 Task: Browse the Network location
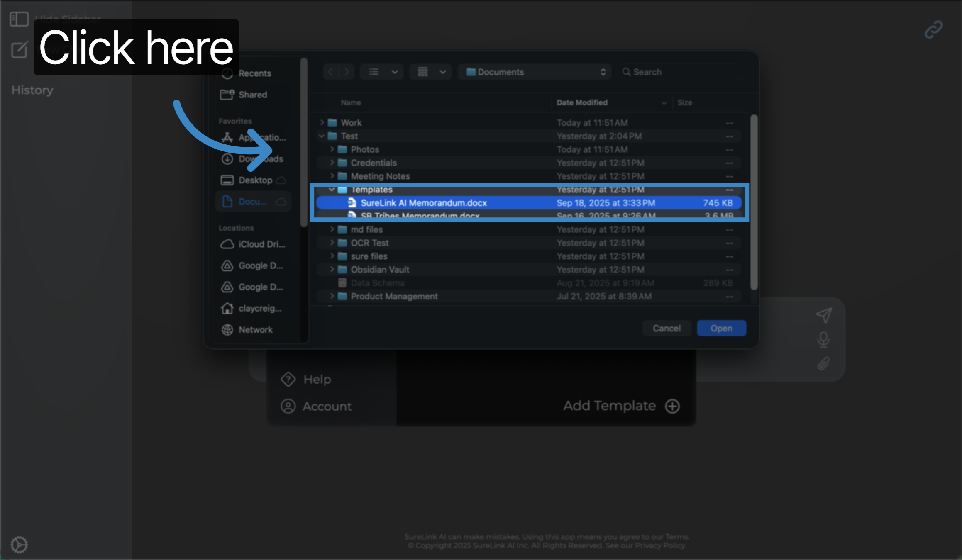click(x=255, y=329)
